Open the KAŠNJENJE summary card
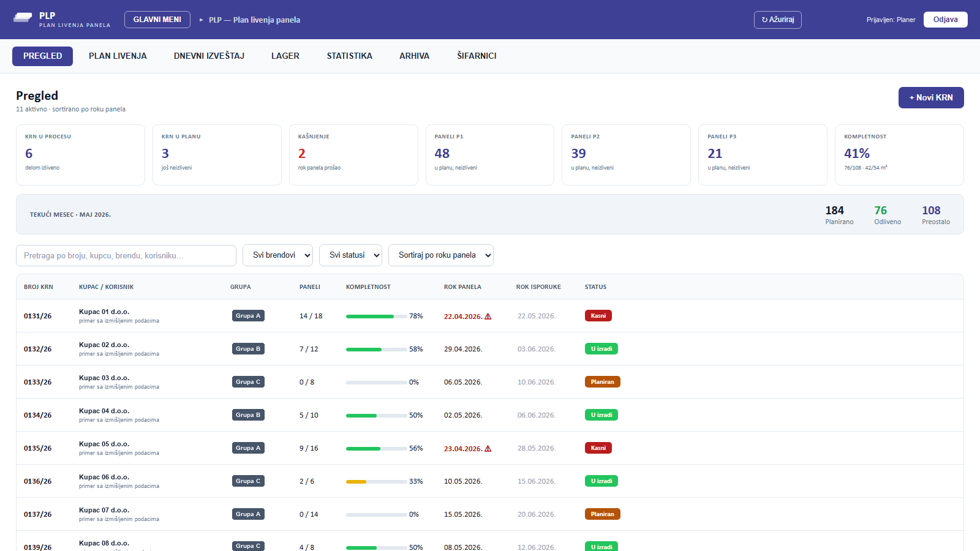 [x=353, y=155]
